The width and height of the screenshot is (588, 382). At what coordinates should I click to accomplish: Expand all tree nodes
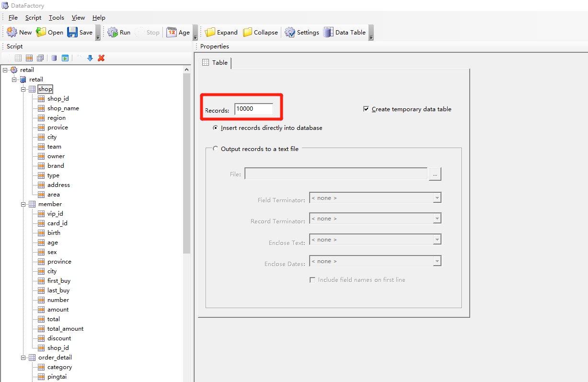pos(221,33)
